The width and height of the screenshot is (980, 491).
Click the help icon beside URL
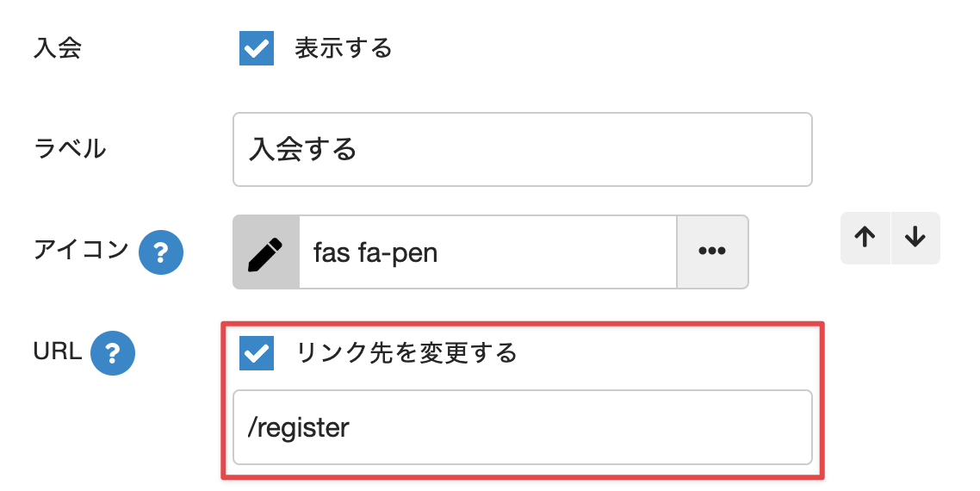(113, 353)
